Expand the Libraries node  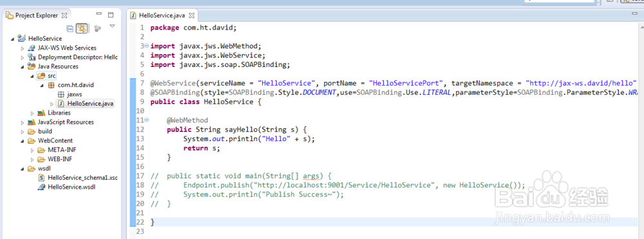click(x=32, y=113)
